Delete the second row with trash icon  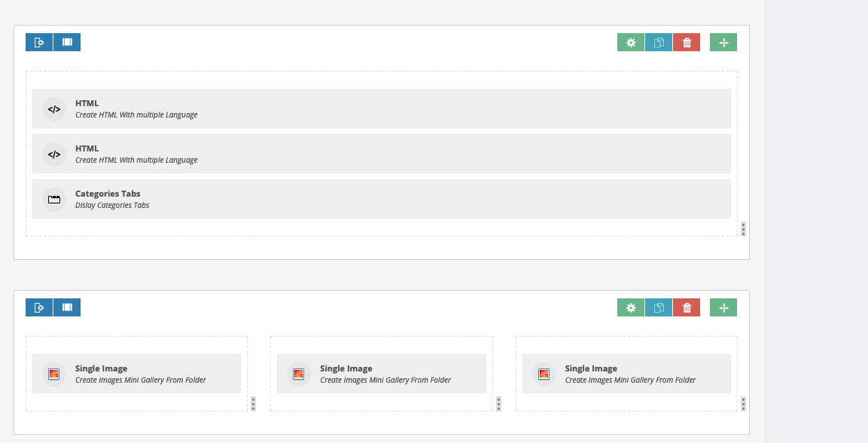tap(687, 308)
